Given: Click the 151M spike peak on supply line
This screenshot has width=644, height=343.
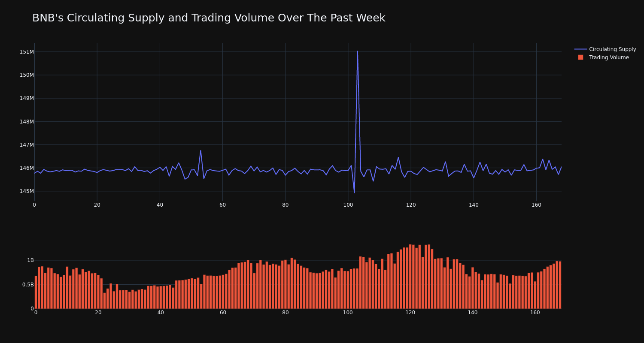Looking at the screenshot, I should 357,51.
